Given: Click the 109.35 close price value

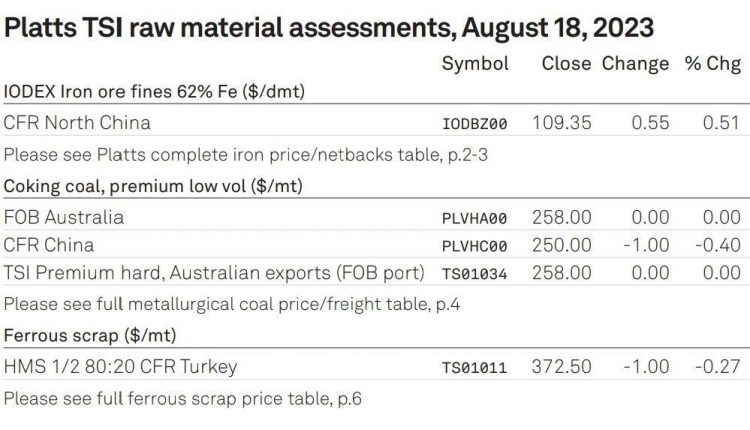Looking at the screenshot, I should coord(562,123).
